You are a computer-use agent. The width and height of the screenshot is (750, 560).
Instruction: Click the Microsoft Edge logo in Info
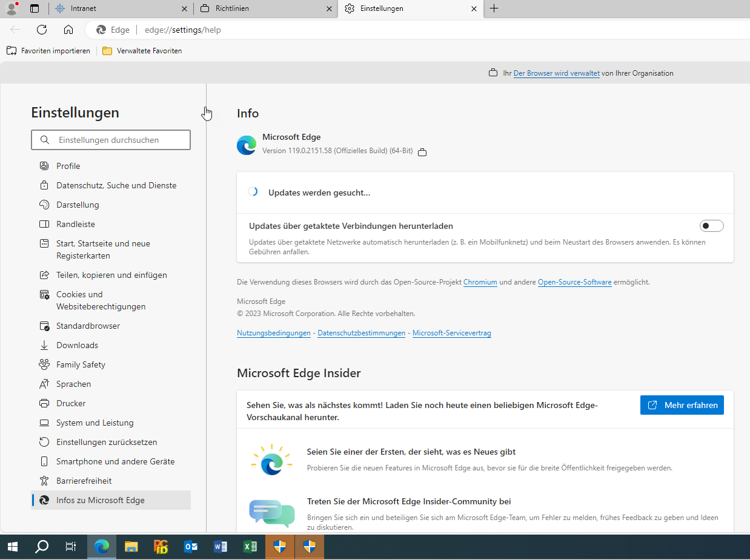point(247,145)
